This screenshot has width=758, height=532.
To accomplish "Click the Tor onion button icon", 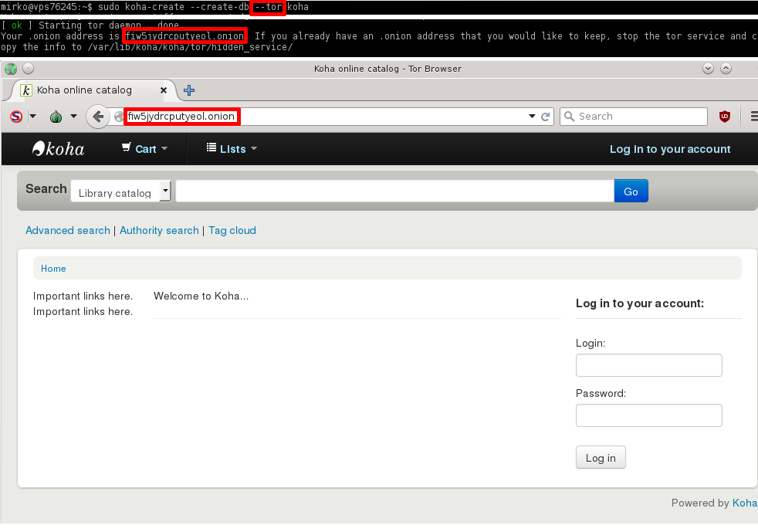I will (56, 117).
